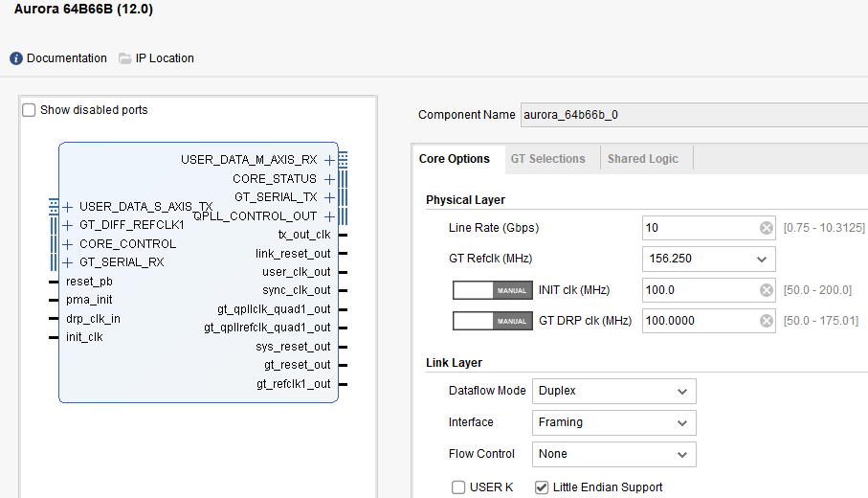Select the drp_clk_in port label
Viewport: 868px width, 498px height.
coord(93,319)
